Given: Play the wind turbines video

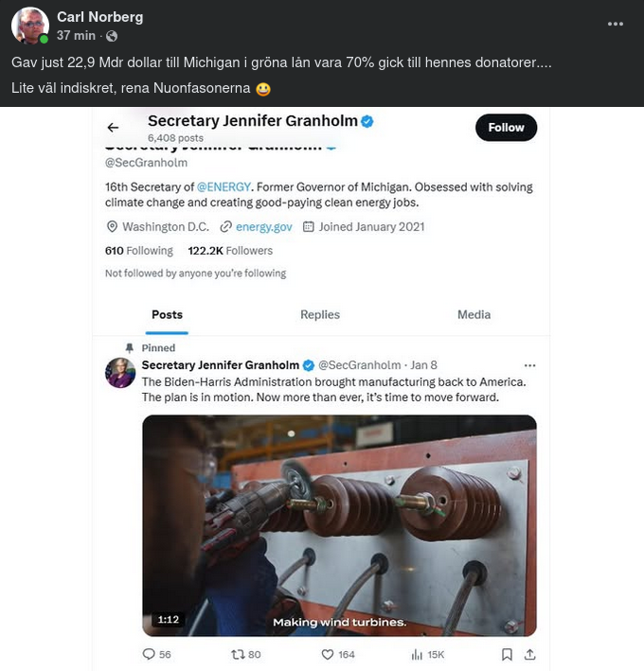Looking at the screenshot, I should [339, 525].
